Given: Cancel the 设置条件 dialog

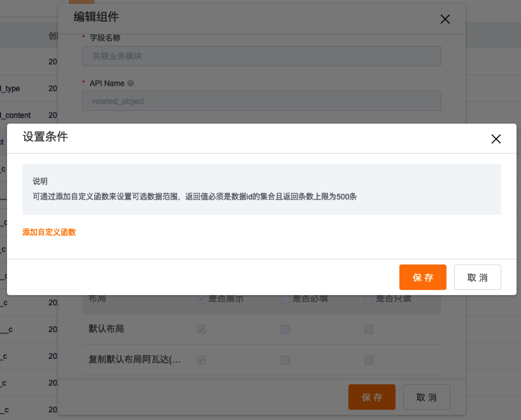Looking at the screenshot, I should point(477,277).
